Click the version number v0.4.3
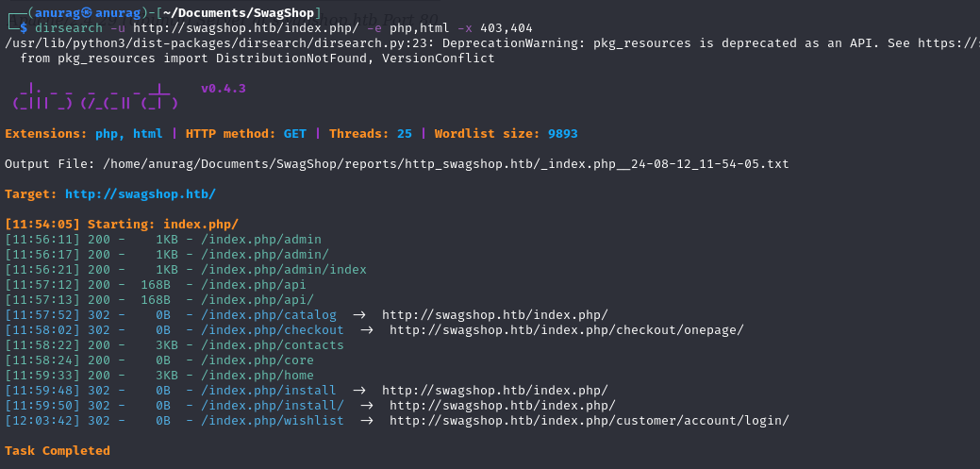This screenshot has height=469, width=980. tap(224, 88)
